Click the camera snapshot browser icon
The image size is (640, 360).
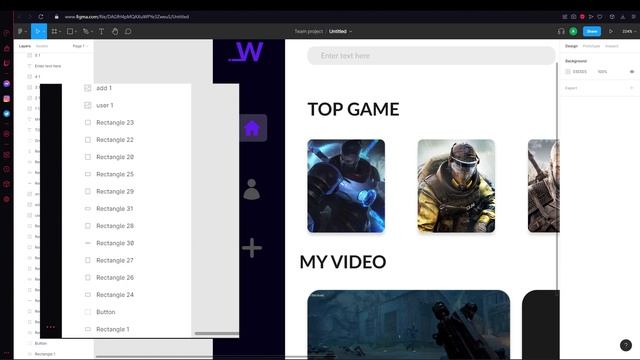(573, 17)
